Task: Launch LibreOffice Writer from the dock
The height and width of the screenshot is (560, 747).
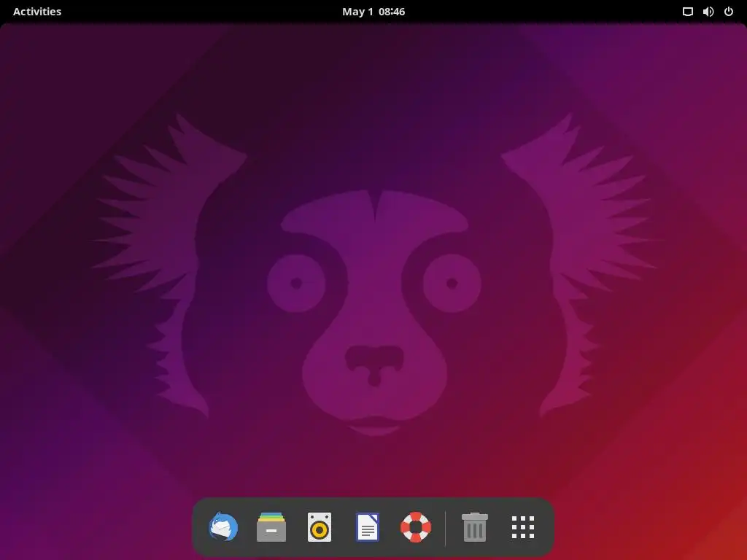Action: tap(368, 526)
